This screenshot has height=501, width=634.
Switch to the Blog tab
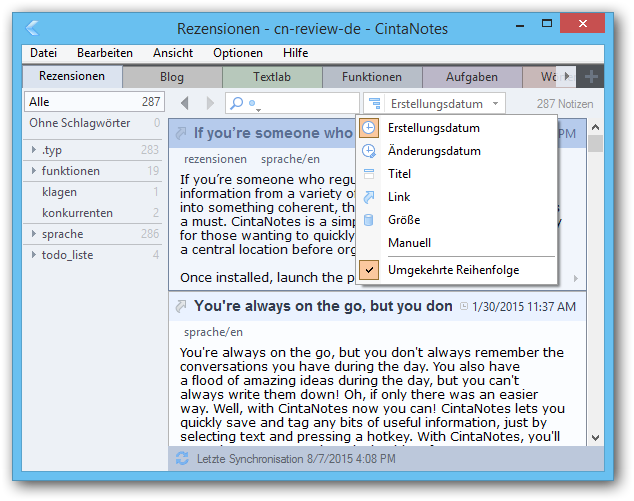172,77
